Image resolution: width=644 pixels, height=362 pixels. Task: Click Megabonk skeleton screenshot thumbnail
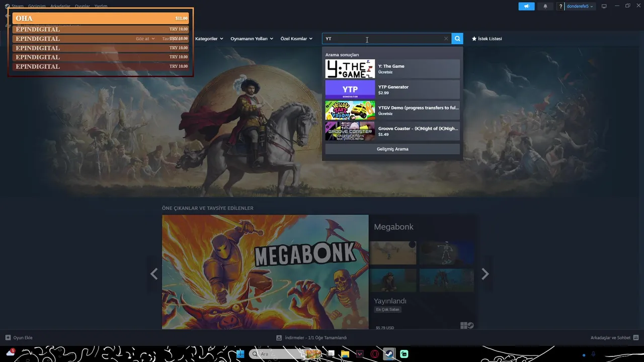pyautogui.click(x=447, y=253)
